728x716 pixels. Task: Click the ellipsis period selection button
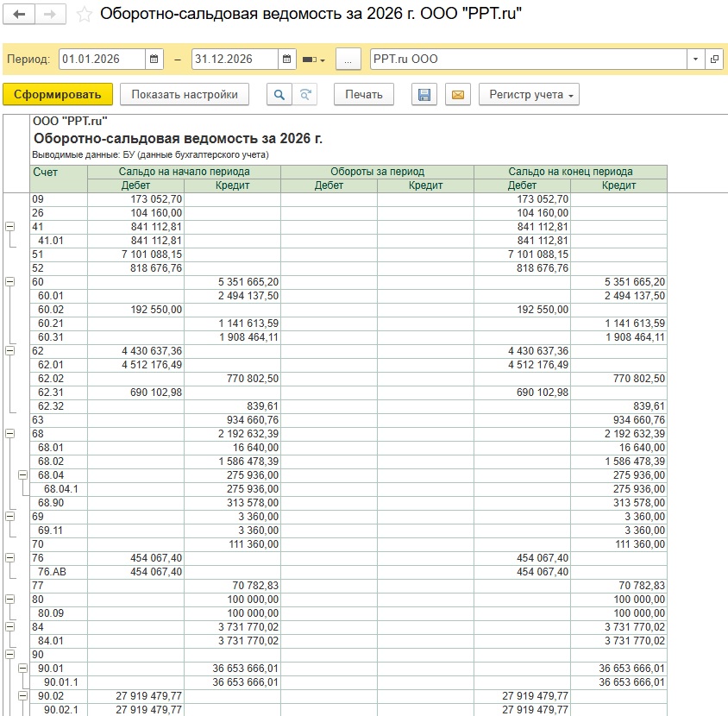coord(348,60)
